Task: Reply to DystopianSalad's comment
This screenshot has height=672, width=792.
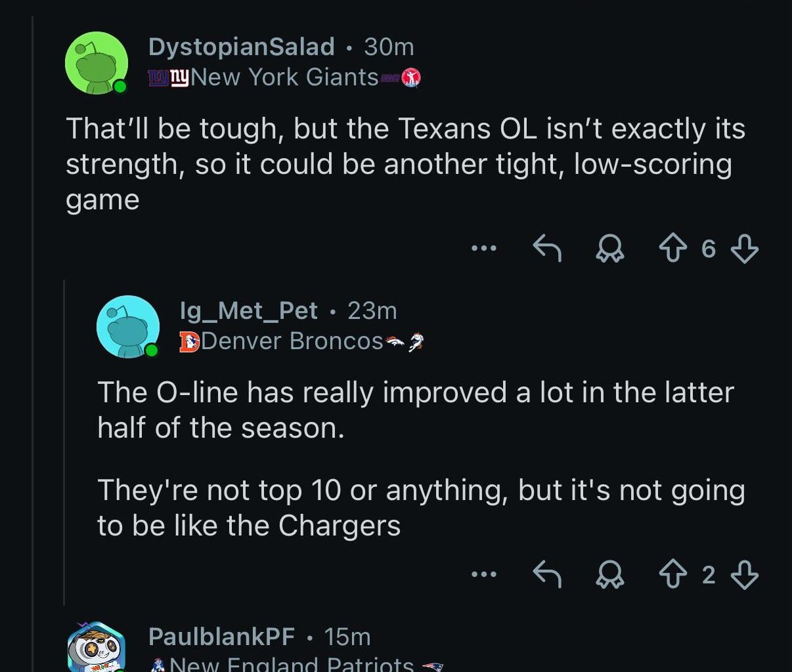Action: tap(546, 249)
